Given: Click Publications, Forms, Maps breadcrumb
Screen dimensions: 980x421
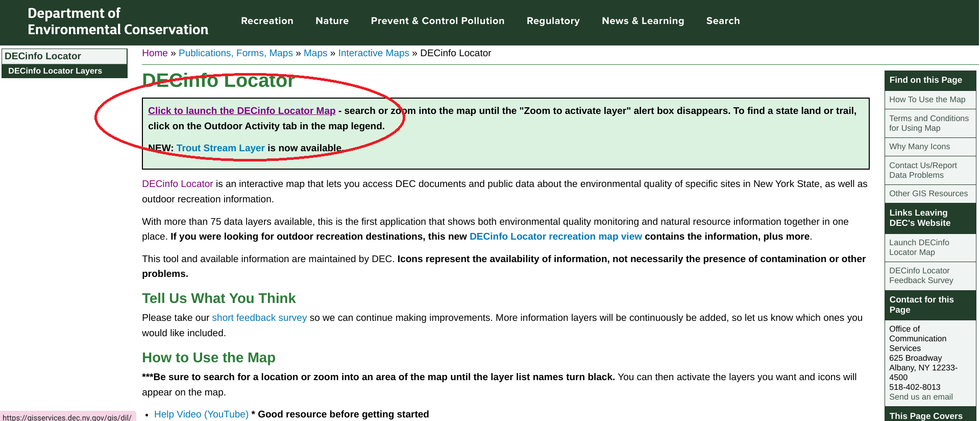Looking at the screenshot, I should pyautogui.click(x=236, y=53).
